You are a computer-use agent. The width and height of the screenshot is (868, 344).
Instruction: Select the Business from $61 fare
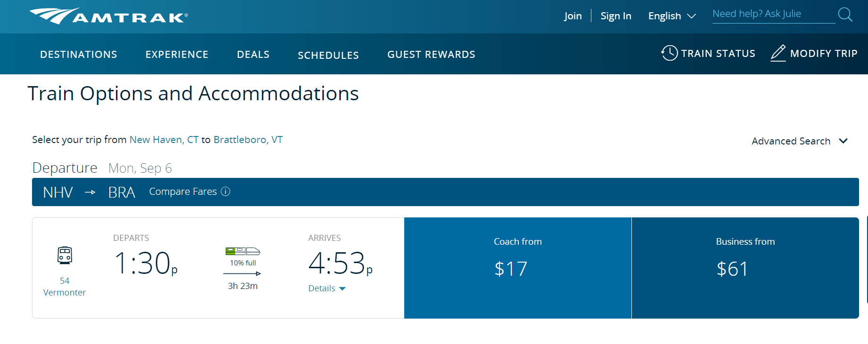pos(745,268)
